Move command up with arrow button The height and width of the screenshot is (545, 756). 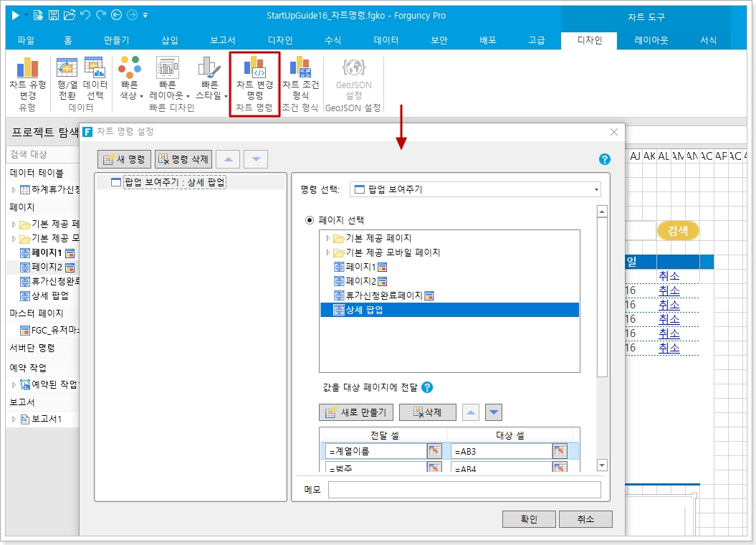tap(228, 159)
